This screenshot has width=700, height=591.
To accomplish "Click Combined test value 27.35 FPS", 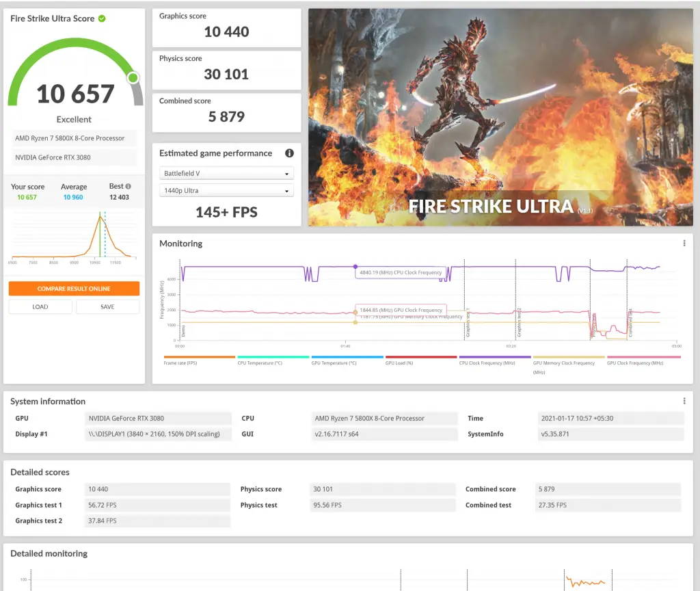I will [608, 505].
